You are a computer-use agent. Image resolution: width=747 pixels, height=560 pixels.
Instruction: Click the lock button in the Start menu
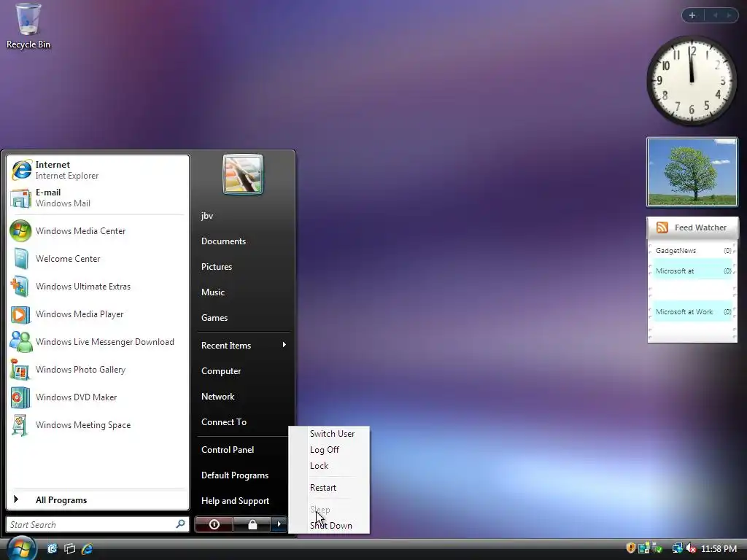pyautogui.click(x=252, y=524)
